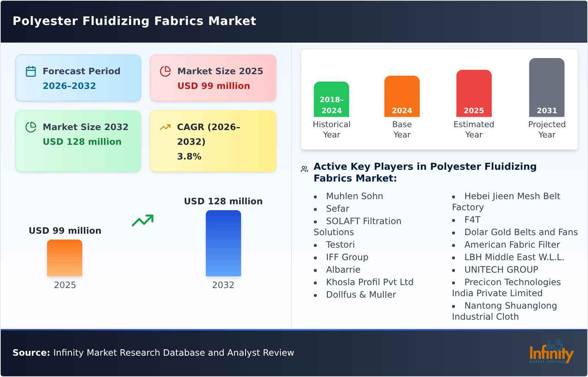
Task: Select the green growth arrow between 2025 and 2032 bars
Action: (x=143, y=220)
